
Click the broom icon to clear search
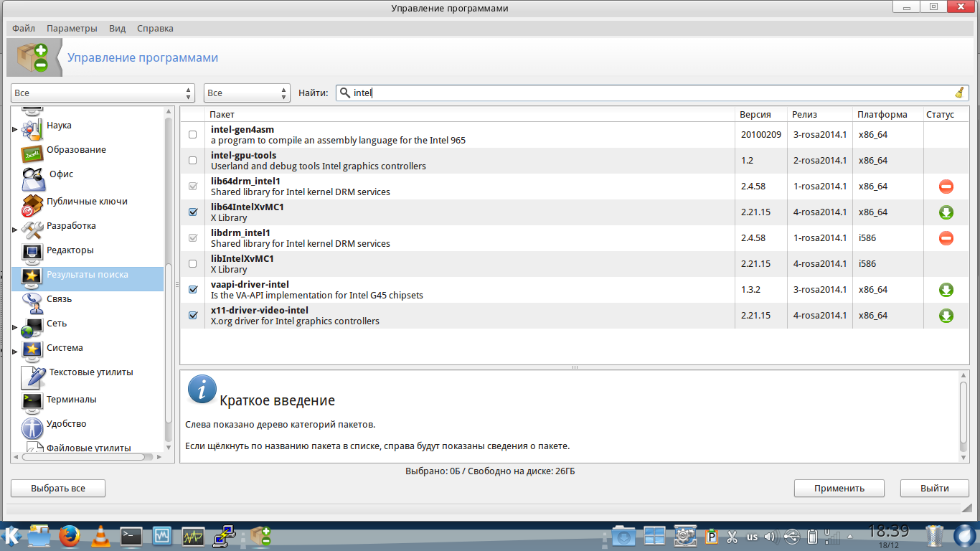click(959, 93)
